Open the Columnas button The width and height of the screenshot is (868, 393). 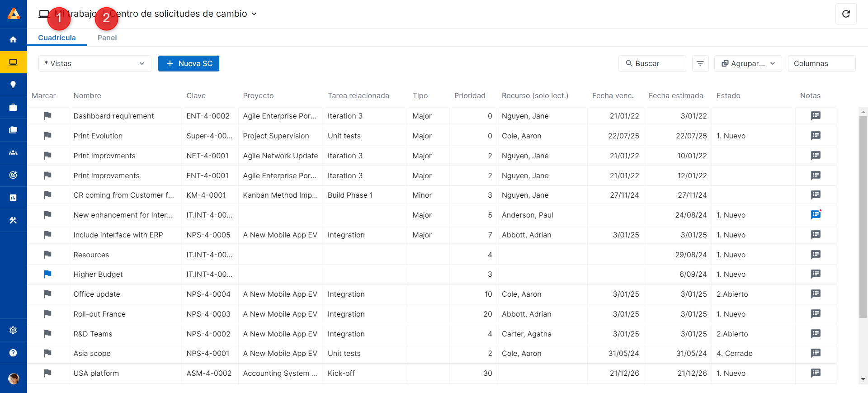click(821, 64)
